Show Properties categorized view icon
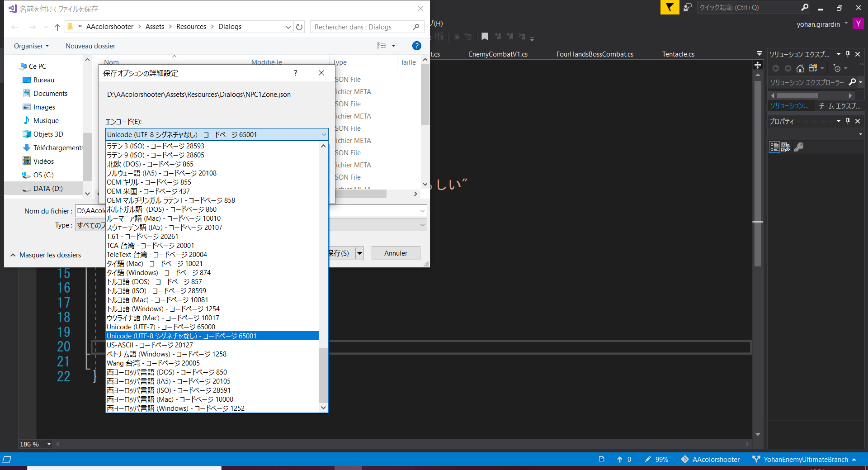Screen dimensions: 868x470 [774, 147]
